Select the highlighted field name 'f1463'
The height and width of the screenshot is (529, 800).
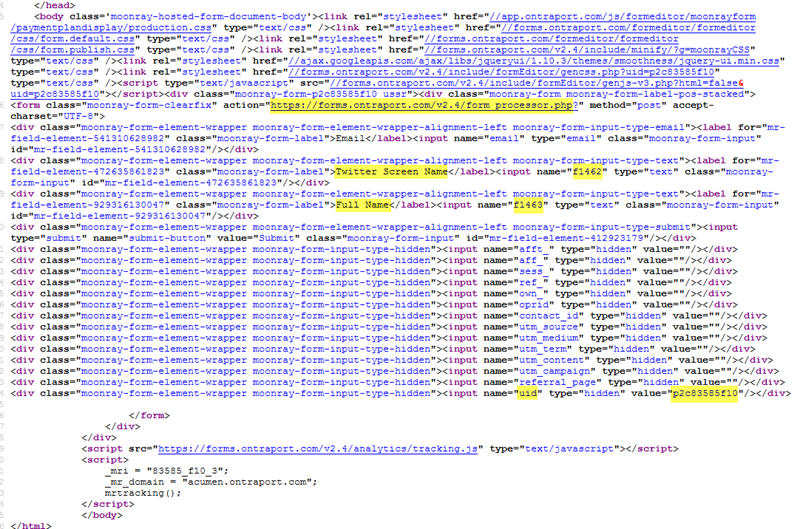click(528, 205)
